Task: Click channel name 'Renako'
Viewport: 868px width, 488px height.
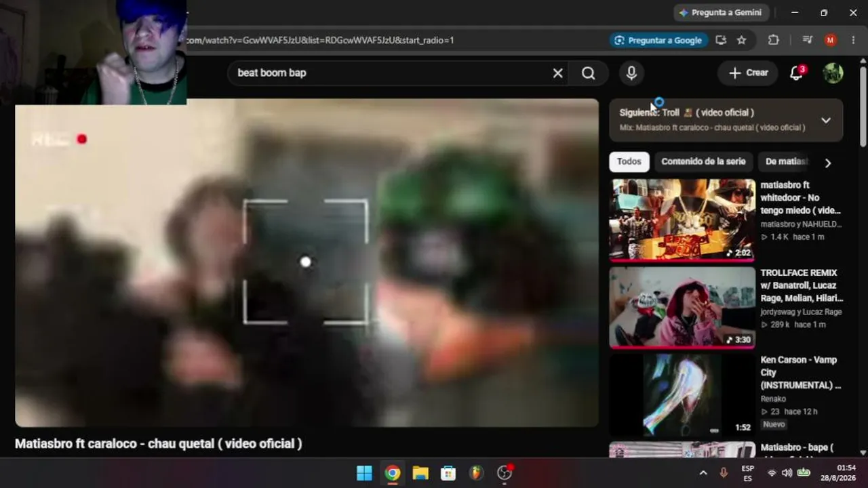Action: point(773,399)
